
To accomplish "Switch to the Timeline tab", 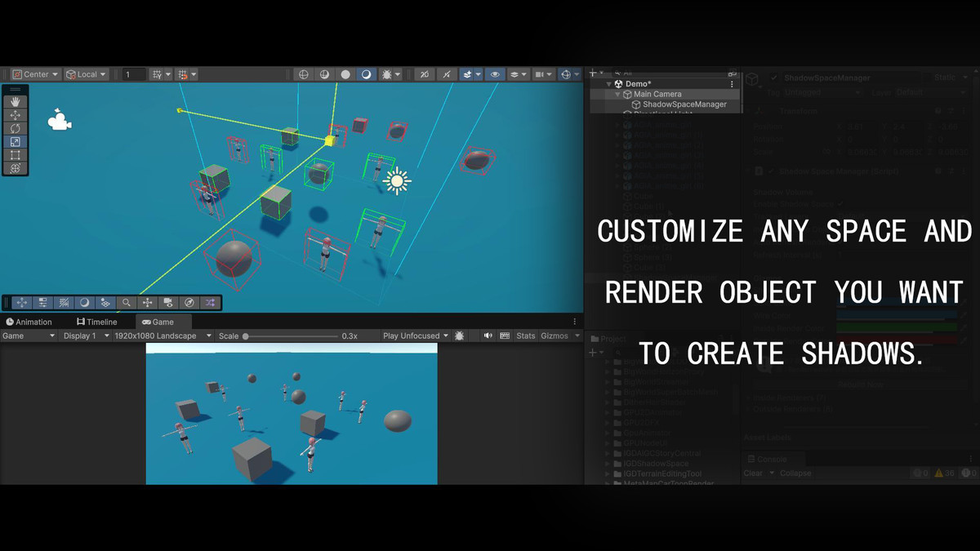I will pyautogui.click(x=96, y=322).
